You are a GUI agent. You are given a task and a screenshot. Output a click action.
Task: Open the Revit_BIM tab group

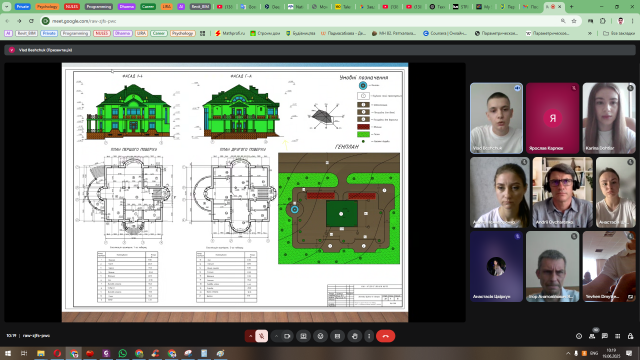tap(200, 7)
